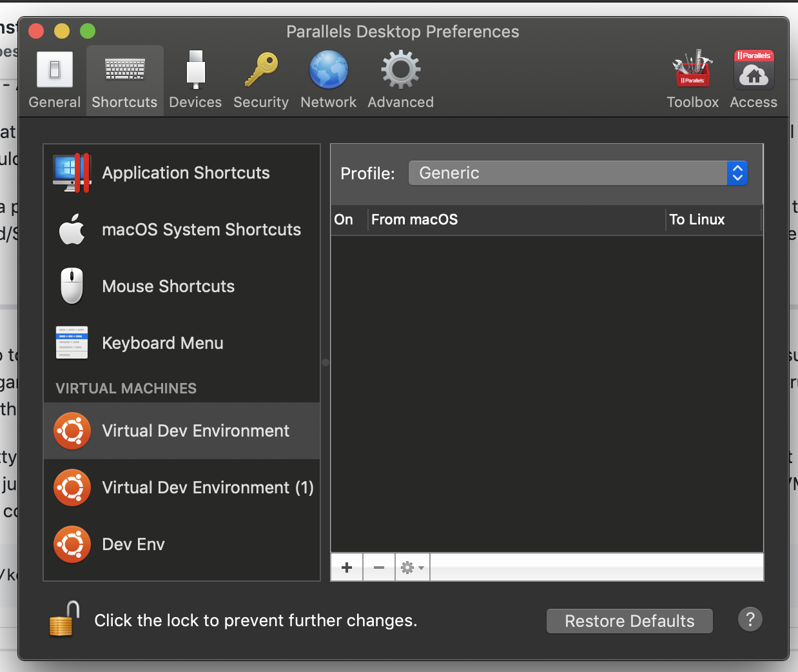
Task: Click the To Linux column header
Action: pos(714,220)
